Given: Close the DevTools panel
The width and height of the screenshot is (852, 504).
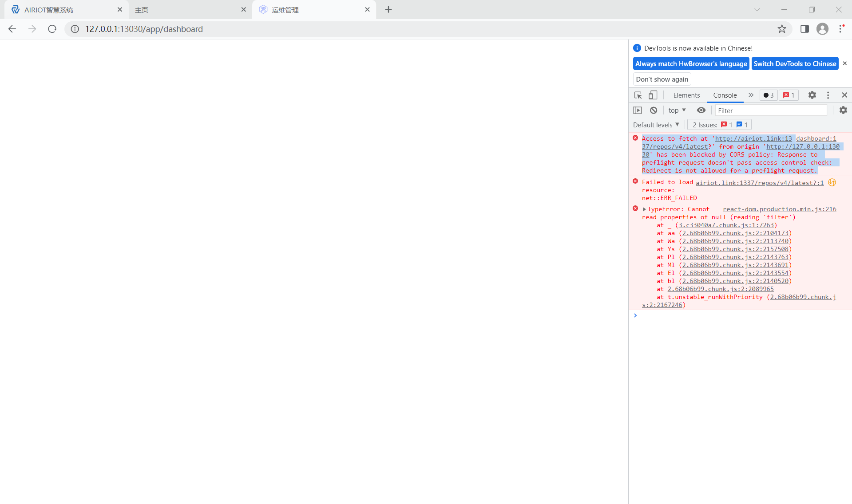Looking at the screenshot, I should point(844,95).
